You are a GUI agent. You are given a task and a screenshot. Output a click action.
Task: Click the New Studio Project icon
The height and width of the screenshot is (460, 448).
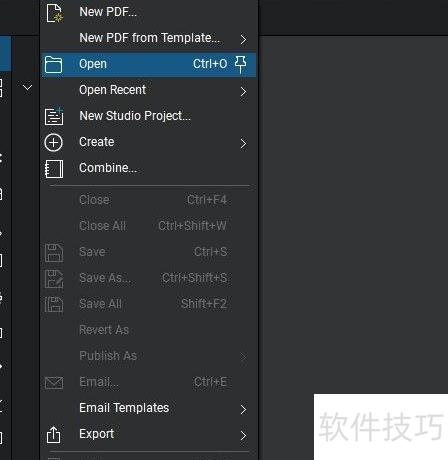click(x=54, y=116)
